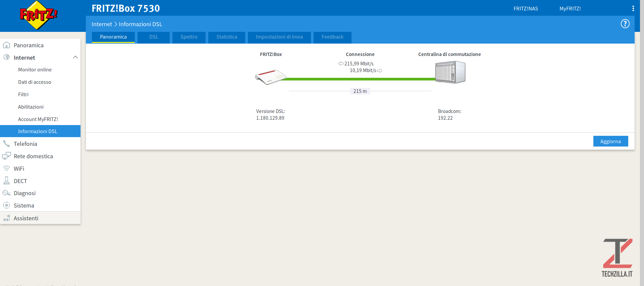The height and width of the screenshot is (286, 644).
Task: Open the three-dot options menu
Action: pos(633,8)
